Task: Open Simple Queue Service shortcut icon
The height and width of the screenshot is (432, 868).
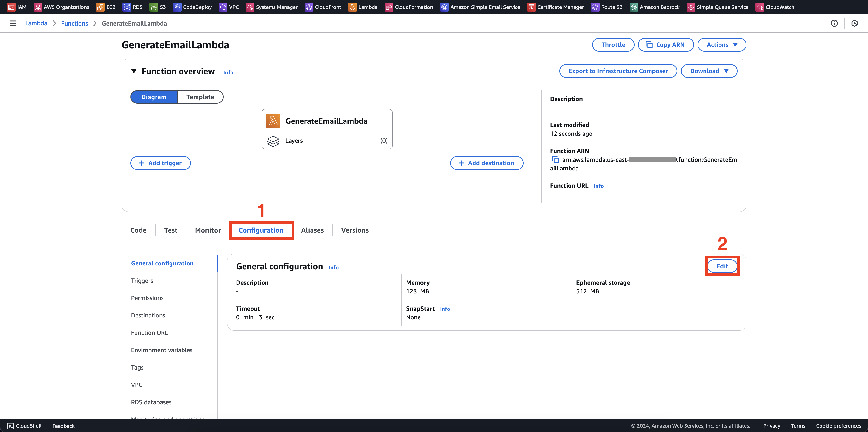Action: pos(691,7)
